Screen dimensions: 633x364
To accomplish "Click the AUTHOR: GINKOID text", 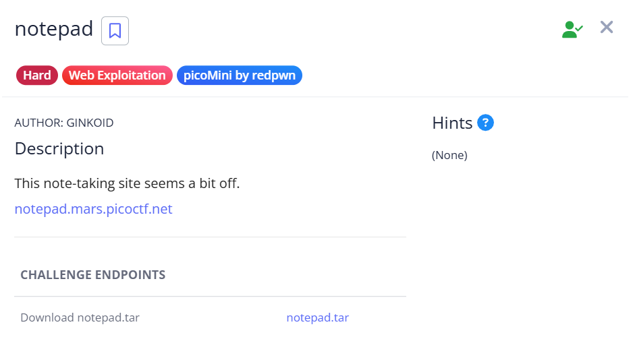I will 64,123.
